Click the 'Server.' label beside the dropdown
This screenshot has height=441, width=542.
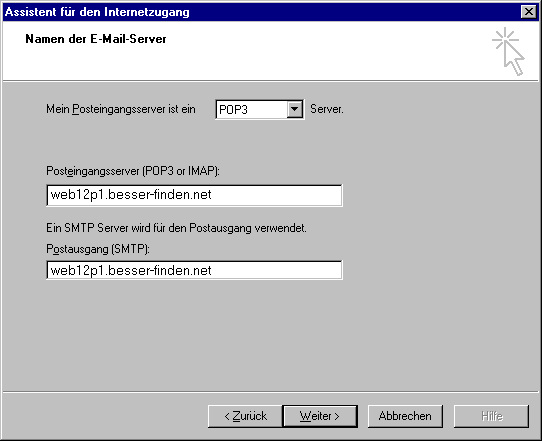click(x=327, y=109)
